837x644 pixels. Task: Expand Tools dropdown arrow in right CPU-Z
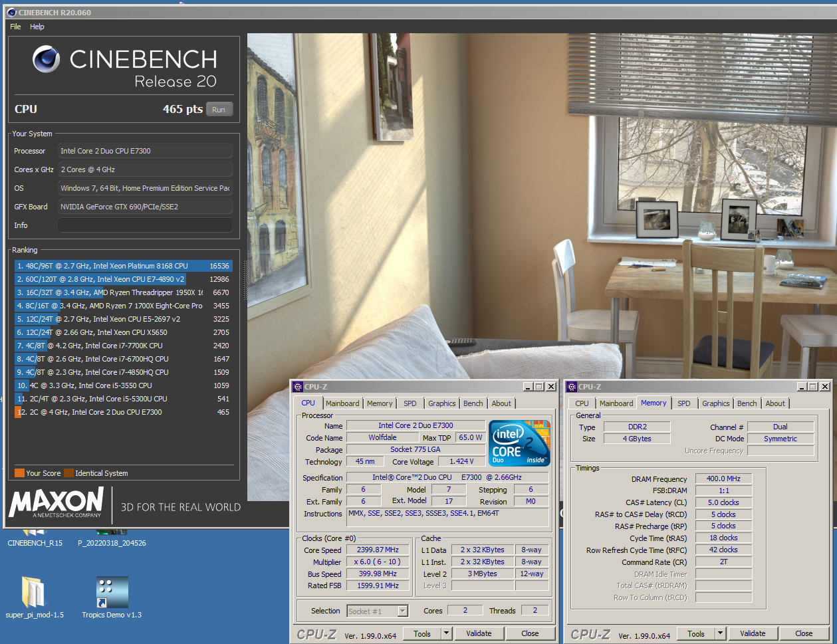tap(720, 633)
